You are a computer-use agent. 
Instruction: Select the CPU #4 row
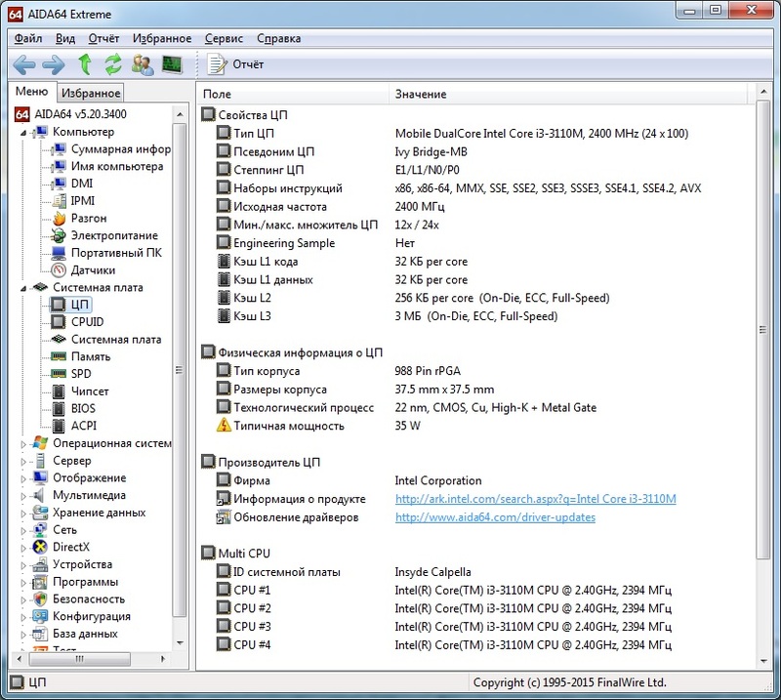tap(475, 644)
